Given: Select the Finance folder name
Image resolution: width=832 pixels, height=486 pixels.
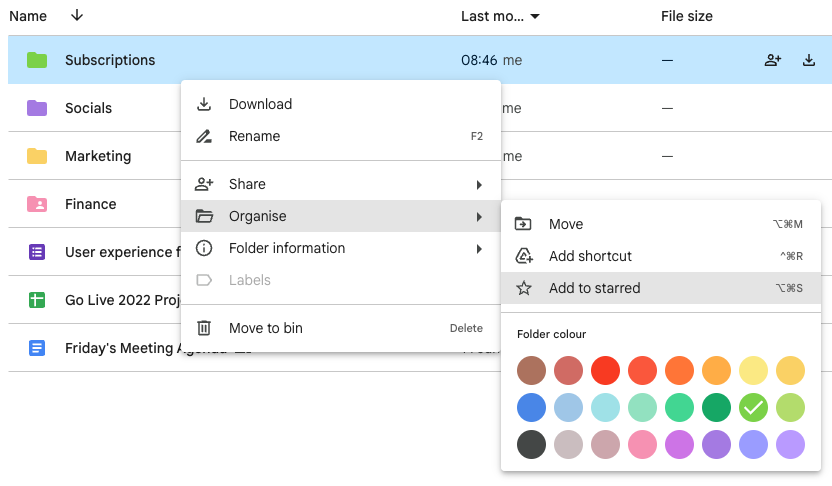Looking at the screenshot, I should (x=91, y=204).
